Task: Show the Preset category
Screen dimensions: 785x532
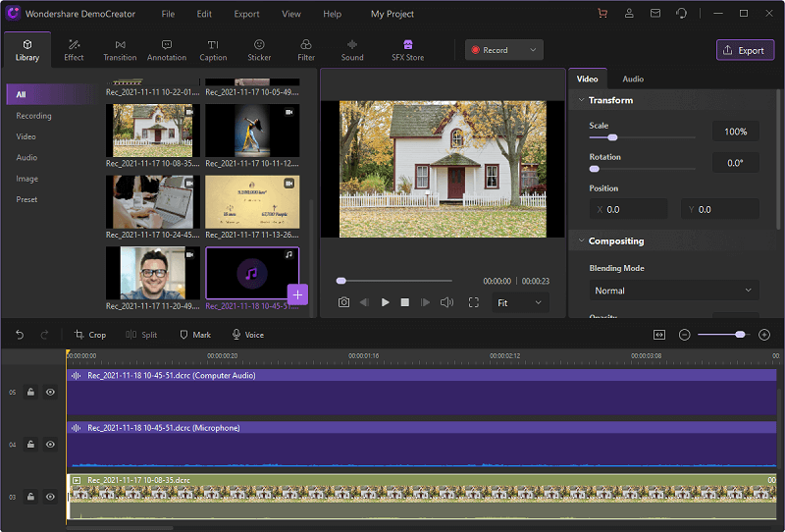Action: tap(26, 200)
